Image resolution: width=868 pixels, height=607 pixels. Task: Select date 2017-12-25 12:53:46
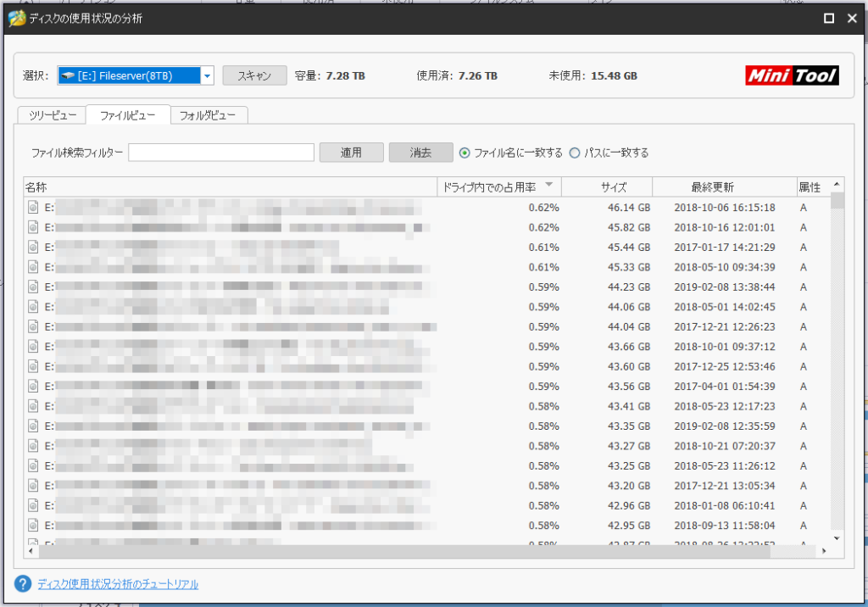(x=725, y=366)
